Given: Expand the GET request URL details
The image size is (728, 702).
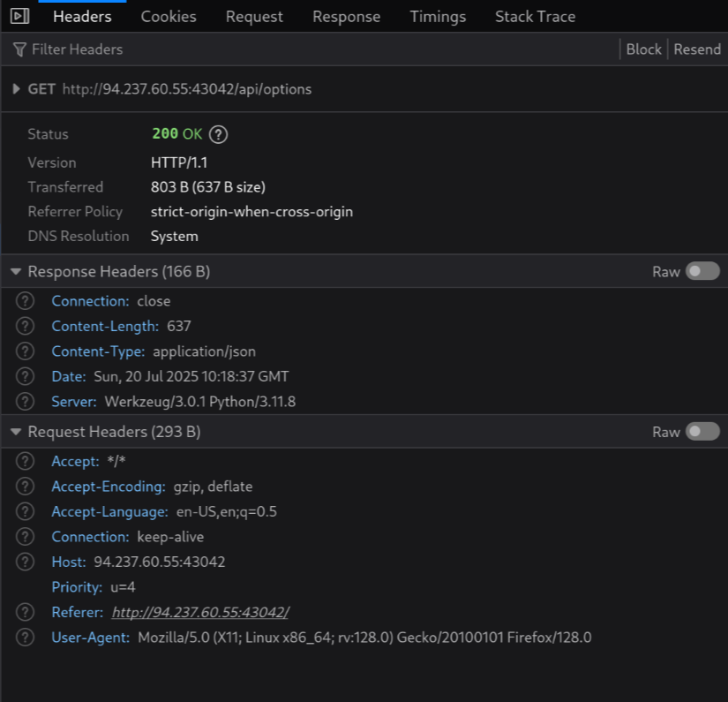Looking at the screenshot, I should click(x=16, y=88).
